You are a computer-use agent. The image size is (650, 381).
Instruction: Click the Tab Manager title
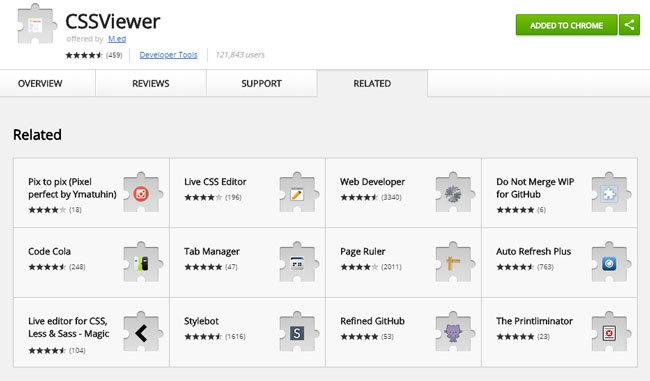[x=212, y=251]
